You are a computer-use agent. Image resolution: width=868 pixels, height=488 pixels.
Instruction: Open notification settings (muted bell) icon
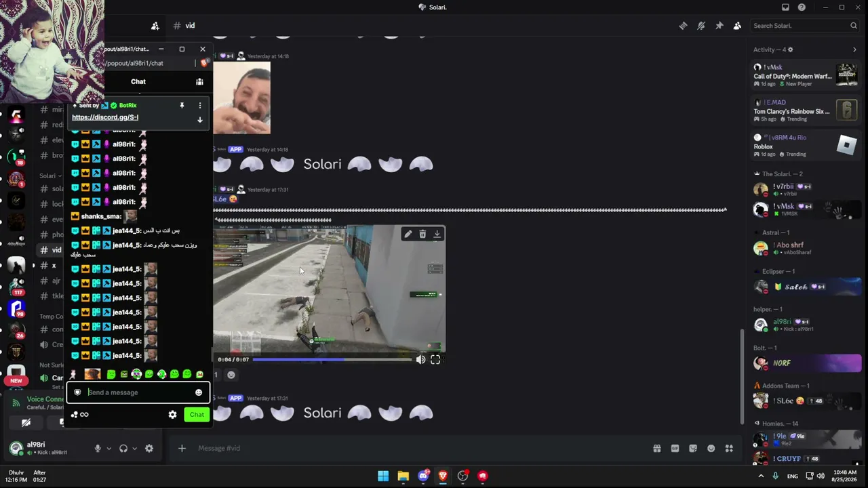click(x=701, y=26)
